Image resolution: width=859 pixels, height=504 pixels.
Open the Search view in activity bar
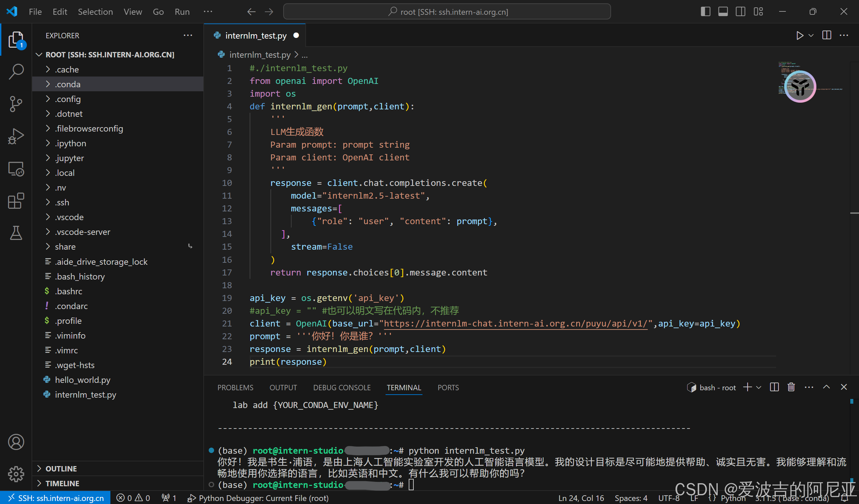[16, 71]
